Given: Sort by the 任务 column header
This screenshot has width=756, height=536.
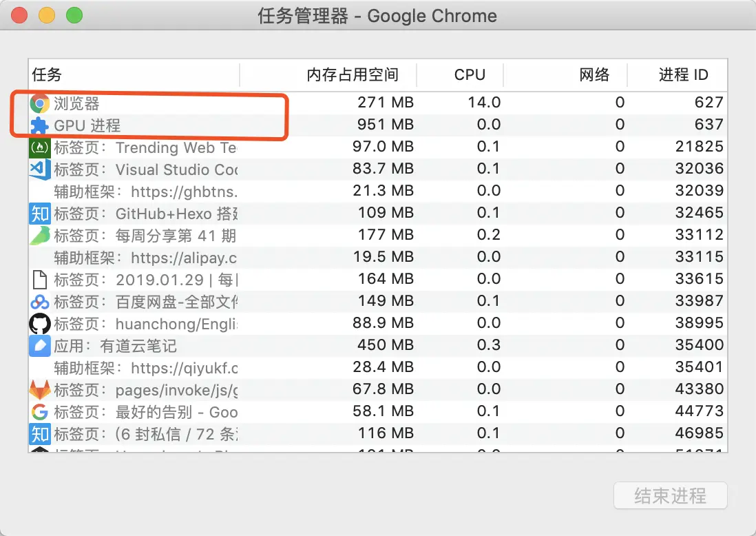Looking at the screenshot, I should (134, 75).
